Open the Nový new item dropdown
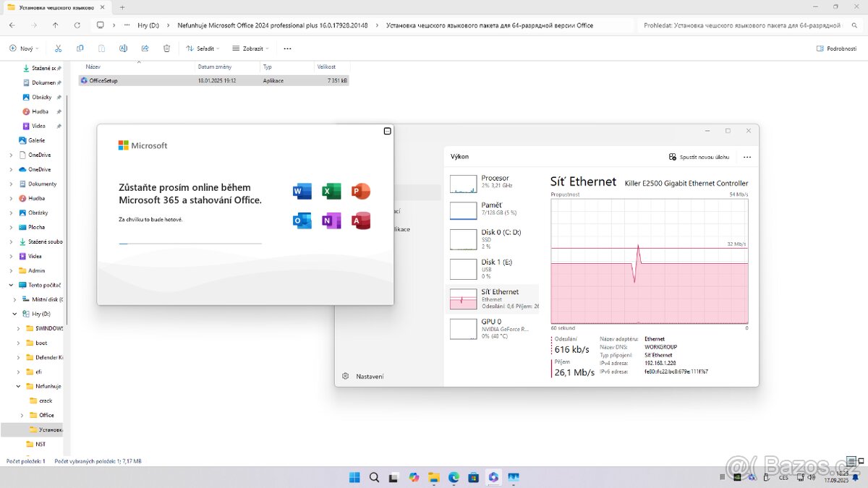 point(23,48)
